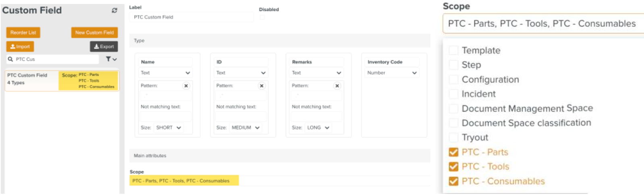Uncheck the PTC - Tools scope
Viewport: 644px width, 195px height.
click(453, 167)
